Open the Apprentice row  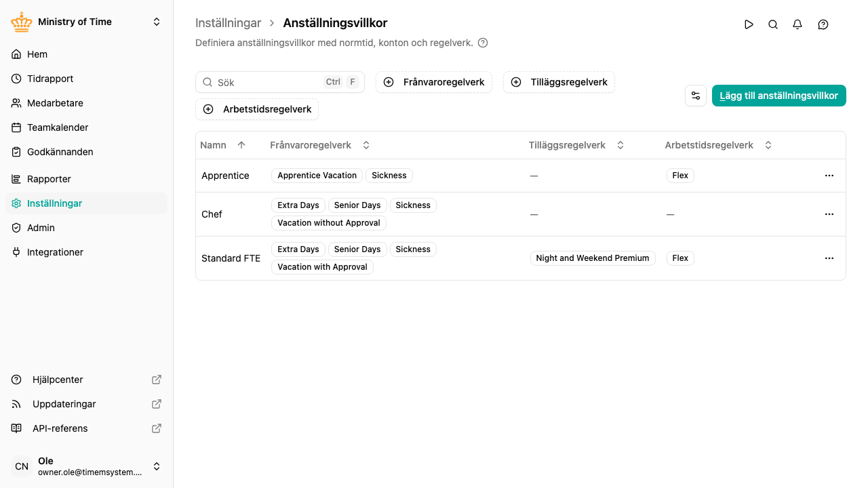coord(521,176)
